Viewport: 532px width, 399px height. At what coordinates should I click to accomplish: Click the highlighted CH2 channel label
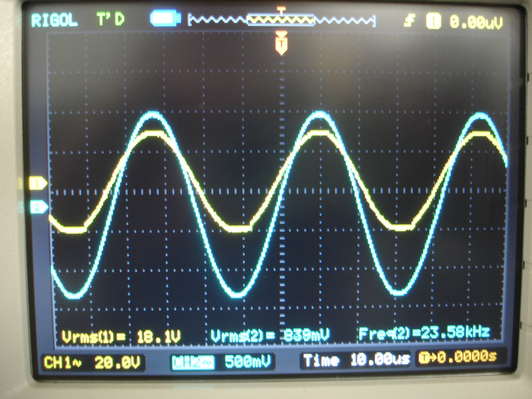[193, 362]
